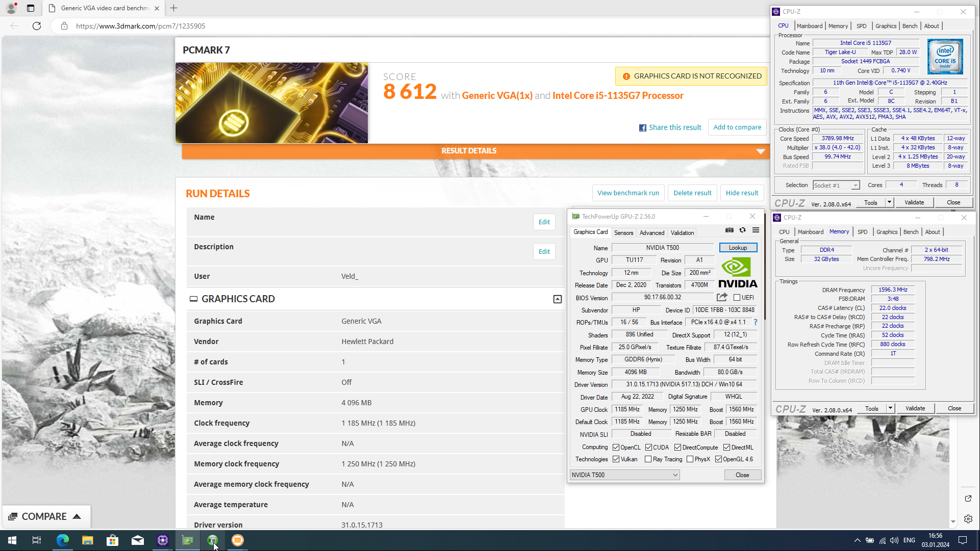This screenshot has width=980, height=551.
Task: Switch to Validation tab in GPU-Z
Action: coord(682,233)
